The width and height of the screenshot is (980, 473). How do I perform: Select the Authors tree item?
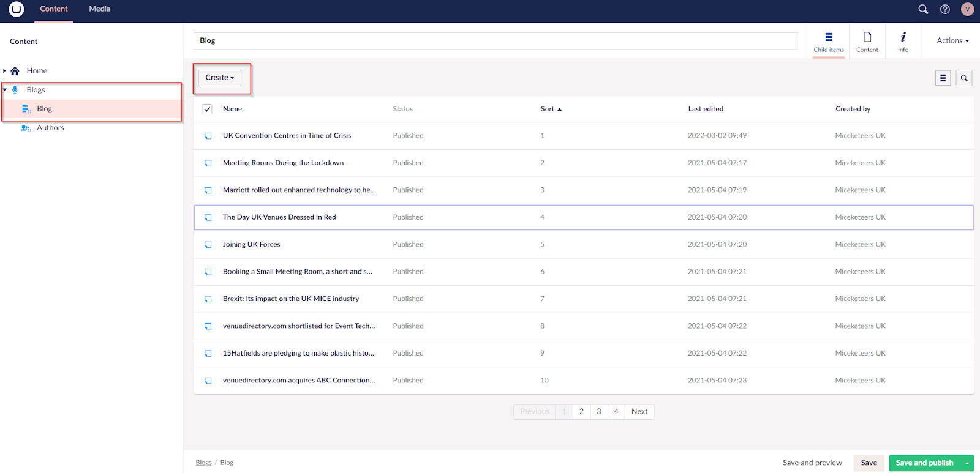point(50,128)
